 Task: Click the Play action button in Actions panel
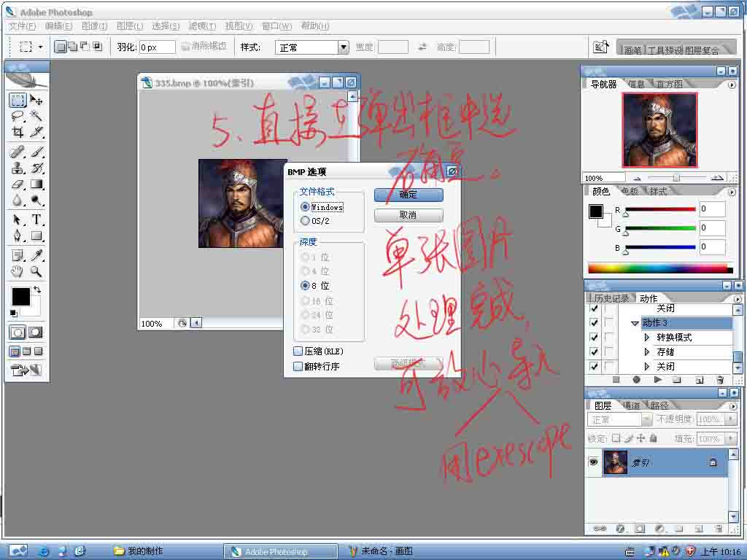click(657, 380)
